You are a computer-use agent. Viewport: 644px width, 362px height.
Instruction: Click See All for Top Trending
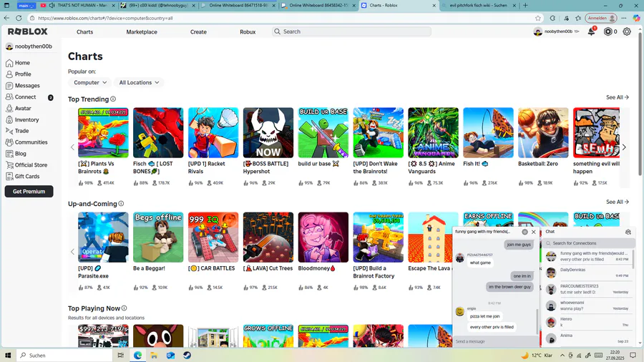point(618,97)
